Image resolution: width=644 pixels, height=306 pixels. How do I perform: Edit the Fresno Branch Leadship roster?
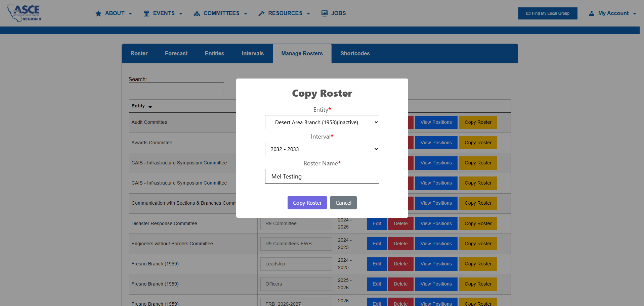coord(377,264)
